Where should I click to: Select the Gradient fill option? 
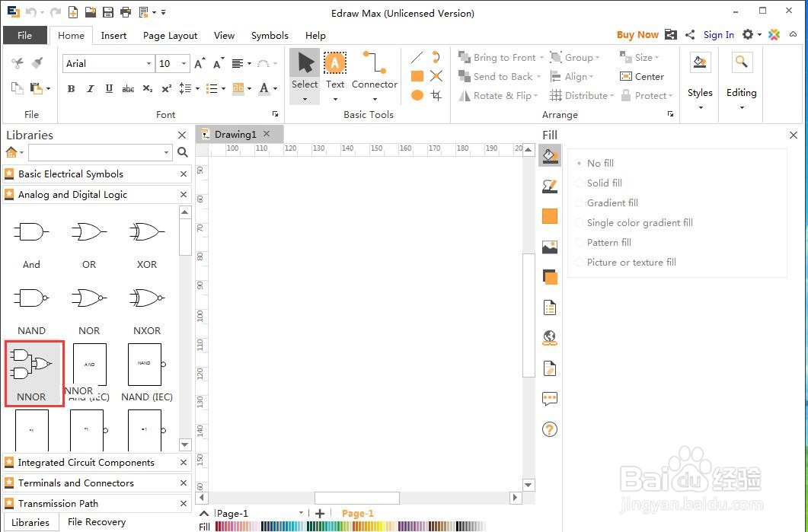pyautogui.click(x=607, y=203)
